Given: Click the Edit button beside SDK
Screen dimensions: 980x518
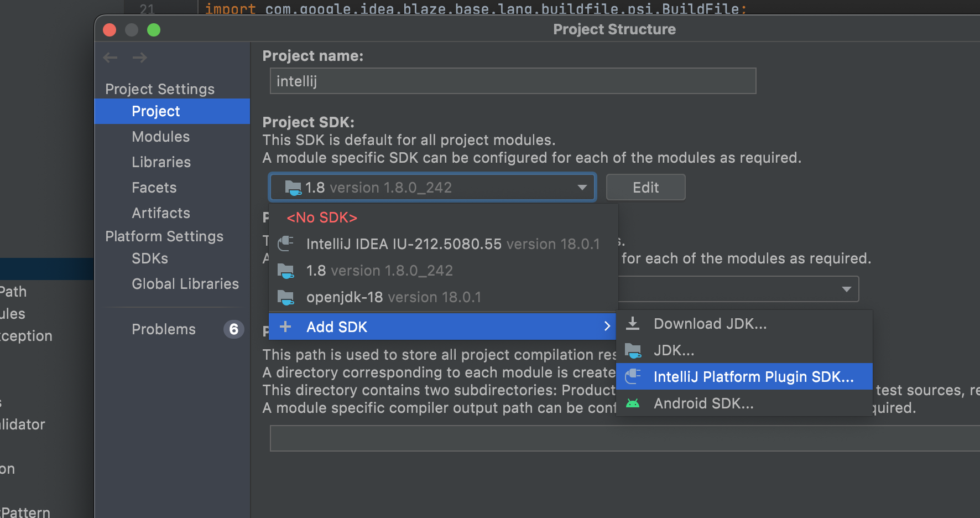Looking at the screenshot, I should tap(645, 188).
